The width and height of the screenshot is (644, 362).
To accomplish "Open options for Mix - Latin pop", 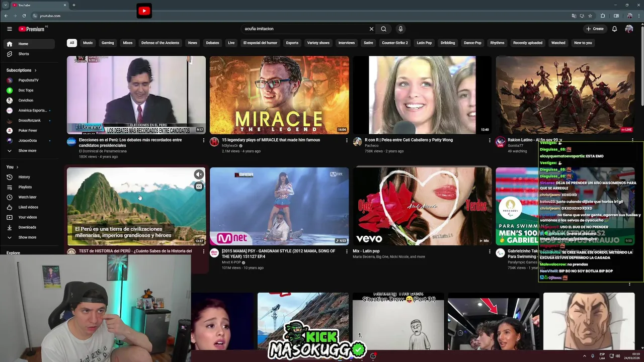I will [490, 251].
